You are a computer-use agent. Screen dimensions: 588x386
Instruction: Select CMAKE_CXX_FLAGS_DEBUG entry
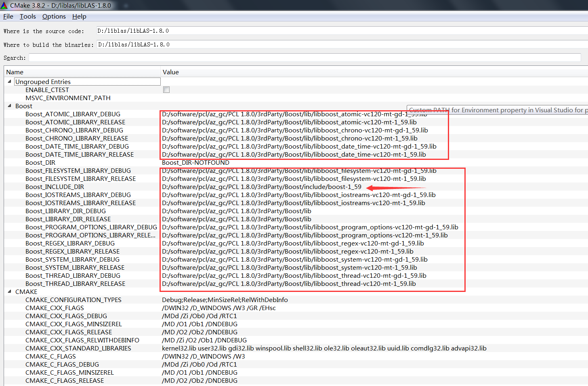pos(66,316)
